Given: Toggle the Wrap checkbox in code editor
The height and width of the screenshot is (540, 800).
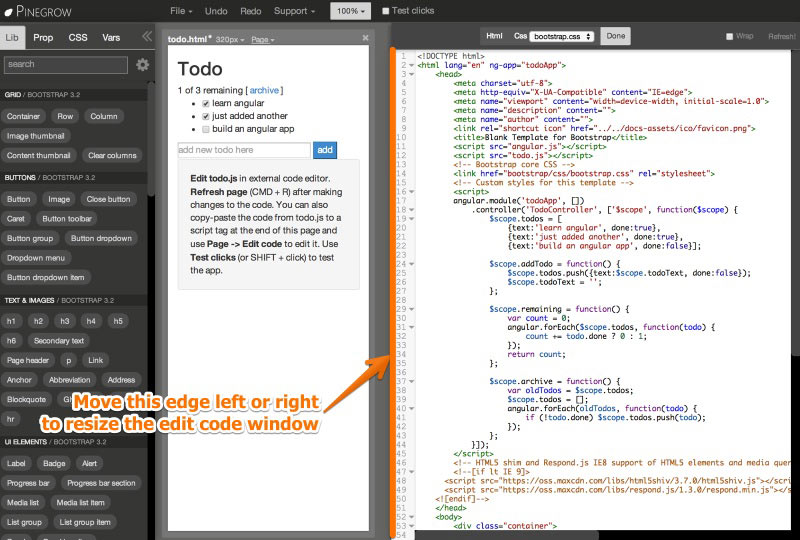Looking at the screenshot, I should pos(730,36).
